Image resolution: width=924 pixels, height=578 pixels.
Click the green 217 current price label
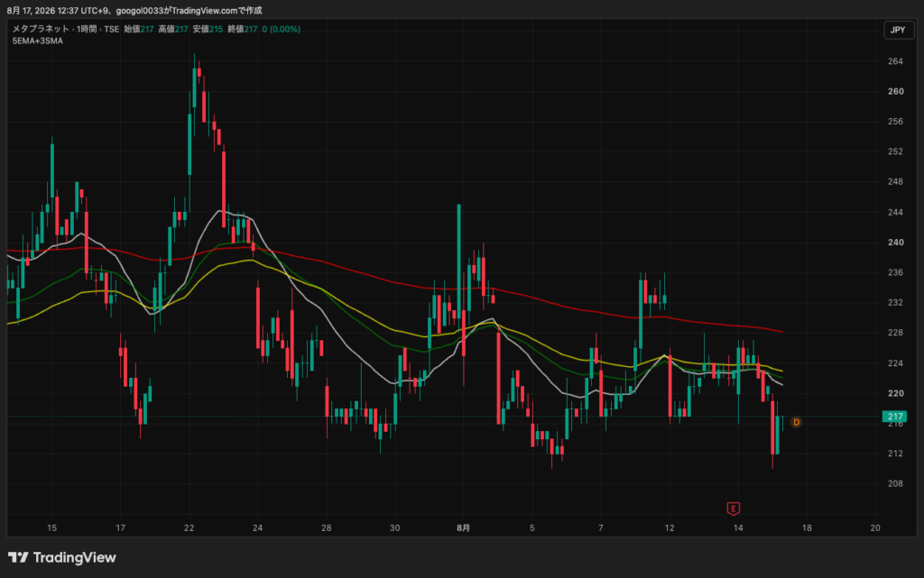(x=894, y=416)
